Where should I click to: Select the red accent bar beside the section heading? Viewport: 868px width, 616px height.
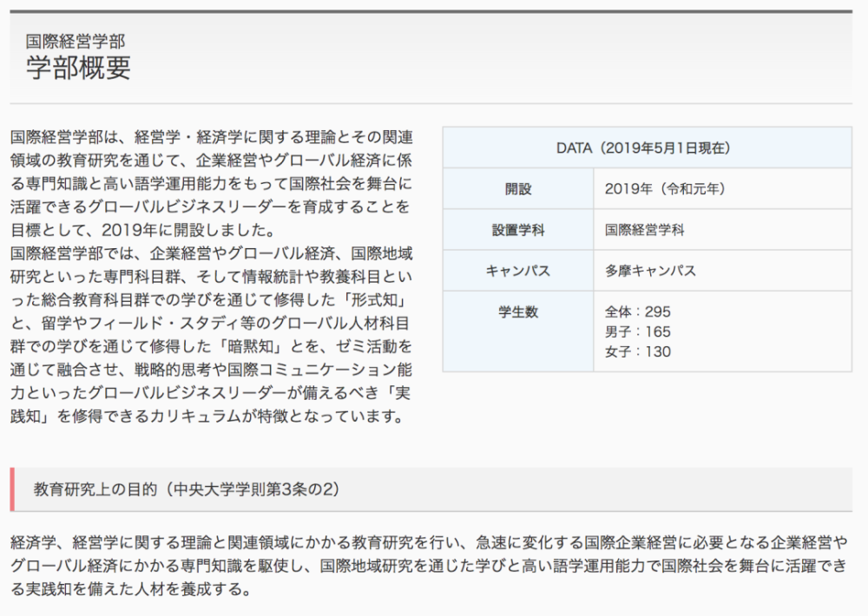tap(11, 487)
